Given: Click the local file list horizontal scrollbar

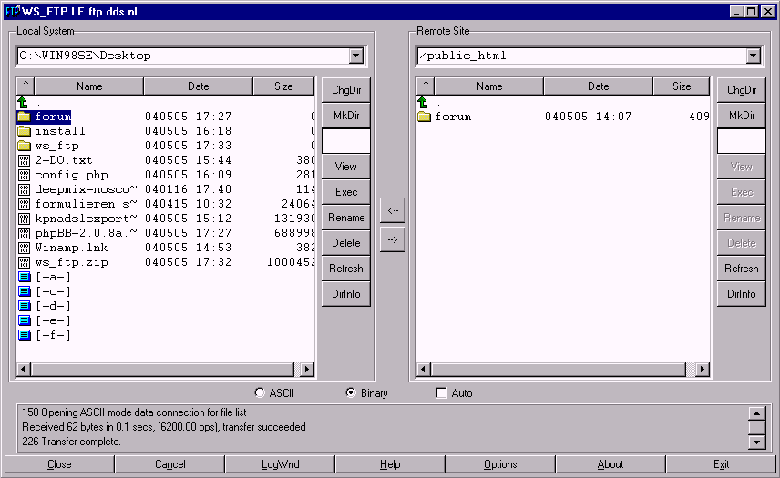Looking at the screenshot, I should point(160,370).
